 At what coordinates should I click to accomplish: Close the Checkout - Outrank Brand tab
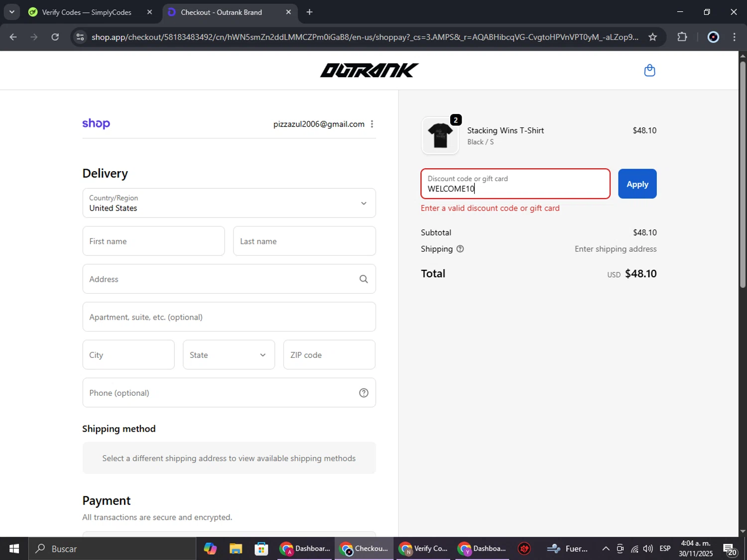(288, 12)
